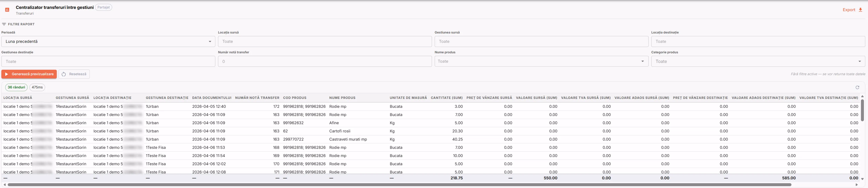Click scroll down arrow of the table

[862, 179]
